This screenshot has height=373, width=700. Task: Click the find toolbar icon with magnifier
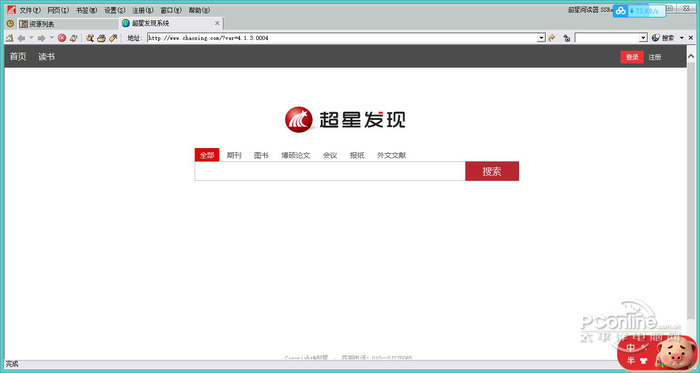[90, 38]
